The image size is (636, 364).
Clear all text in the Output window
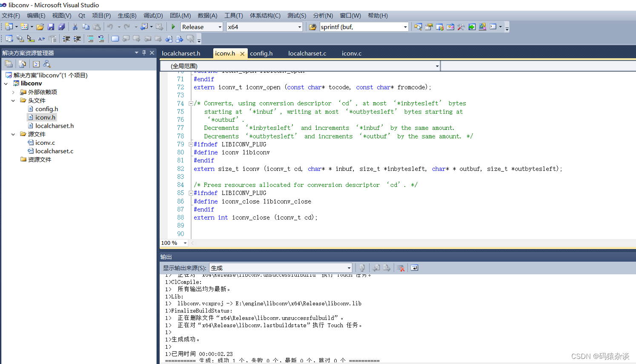tap(401, 268)
